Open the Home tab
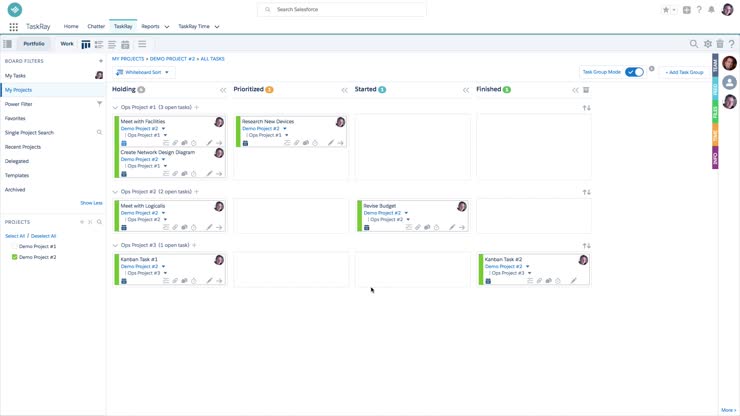 (x=71, y=26)
